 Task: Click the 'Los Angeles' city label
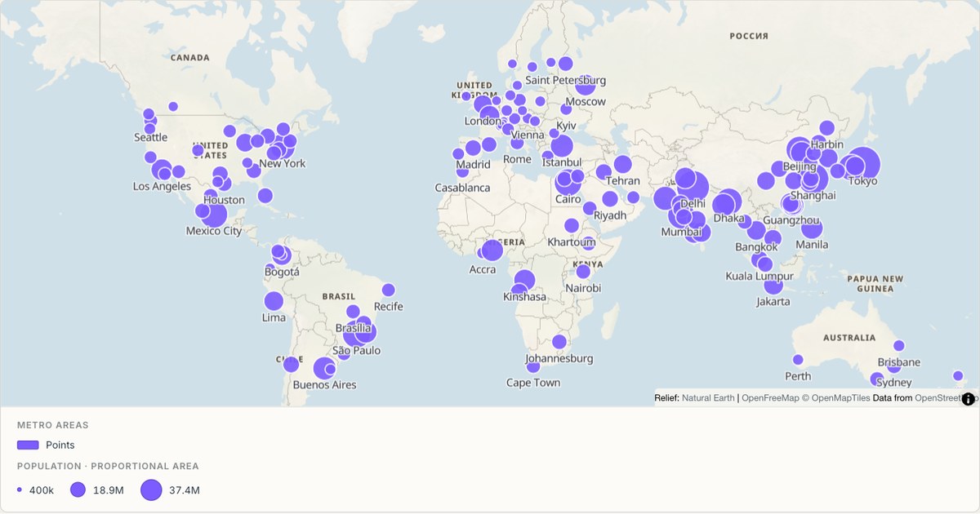(162, 186)
